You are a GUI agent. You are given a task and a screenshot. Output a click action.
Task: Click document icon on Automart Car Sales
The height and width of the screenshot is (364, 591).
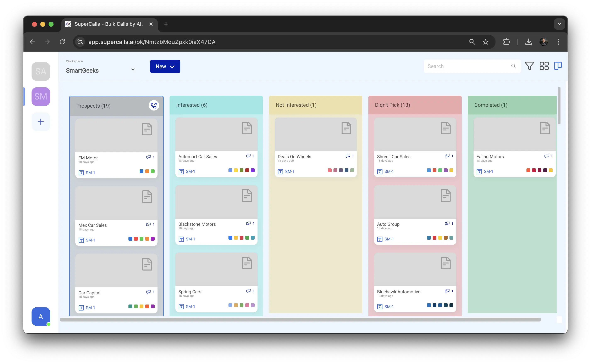247,128
